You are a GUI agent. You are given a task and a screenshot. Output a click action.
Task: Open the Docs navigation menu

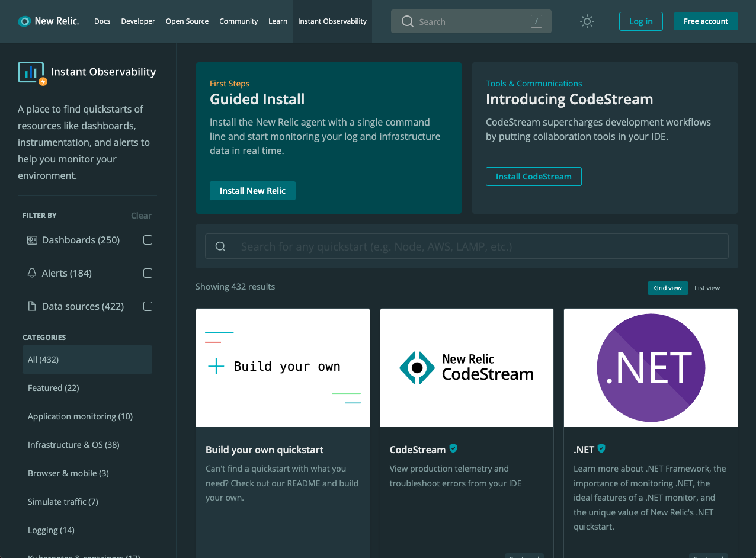click(102, 21)
